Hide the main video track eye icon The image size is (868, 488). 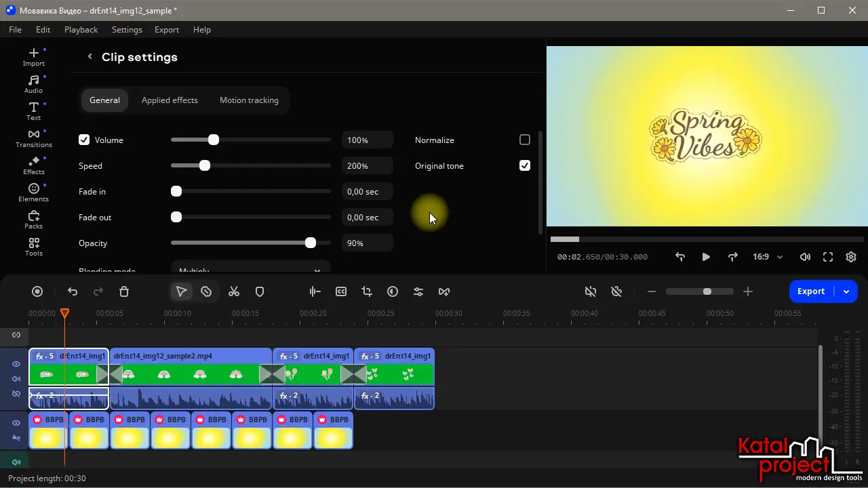(16, 364)
